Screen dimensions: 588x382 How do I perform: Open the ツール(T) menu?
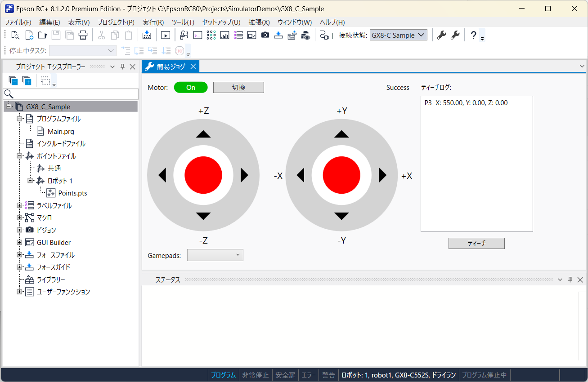183,22
